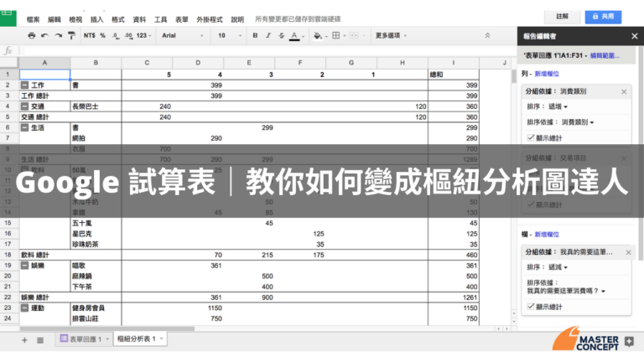
Task: Close the 報告編輯者 panel
Action: pos(635,36)
